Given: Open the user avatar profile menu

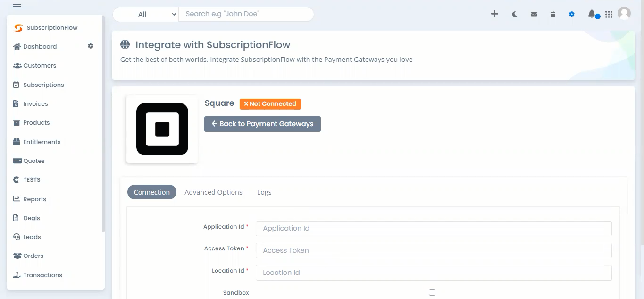Looking at the screenshot, I should coord(624,14).
